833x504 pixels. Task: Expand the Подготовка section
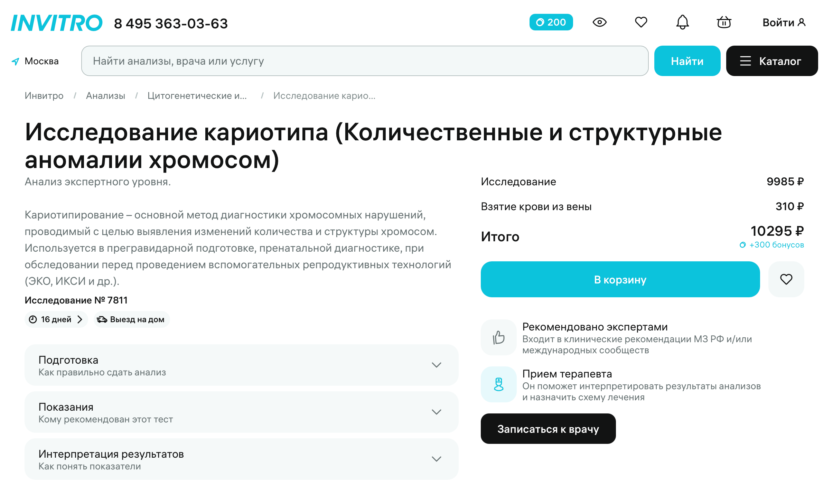[241, 365]
